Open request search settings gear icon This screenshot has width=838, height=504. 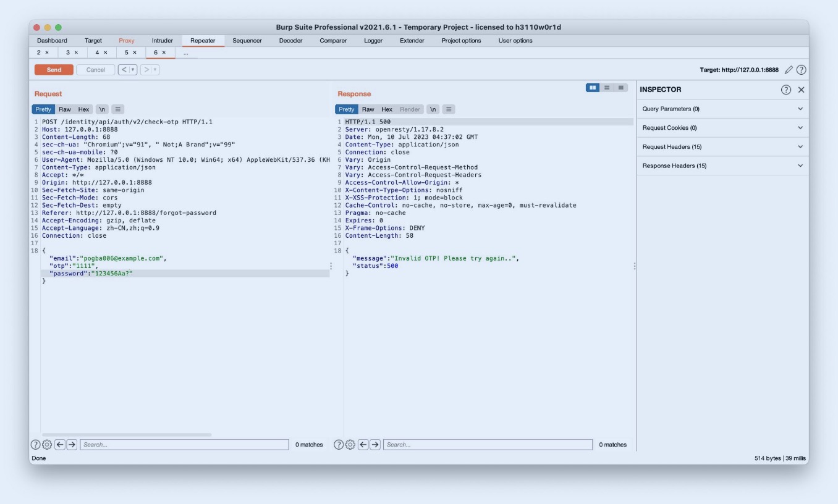click(x=47, y=445)
